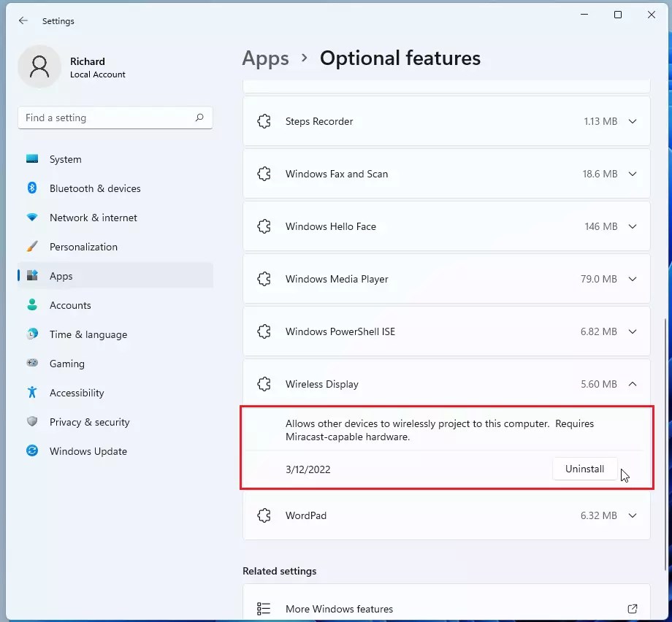The image size is (672, 622).
Task: Select the System icon in sidebar
Action: 31,159
